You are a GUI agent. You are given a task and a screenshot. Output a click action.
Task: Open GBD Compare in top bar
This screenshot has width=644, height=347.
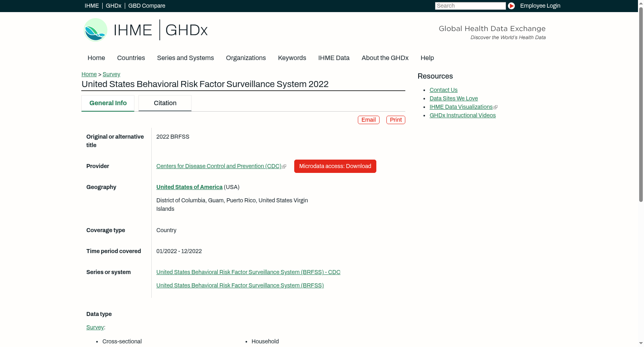click(147, 6)
